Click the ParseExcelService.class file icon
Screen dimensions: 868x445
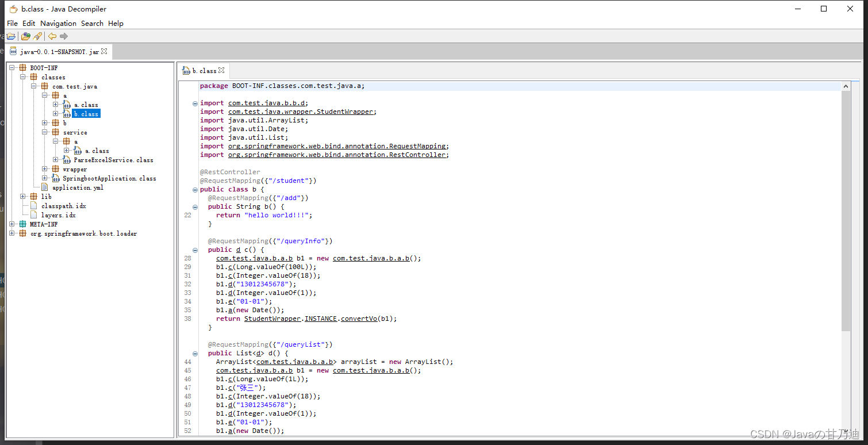[67, 160]
